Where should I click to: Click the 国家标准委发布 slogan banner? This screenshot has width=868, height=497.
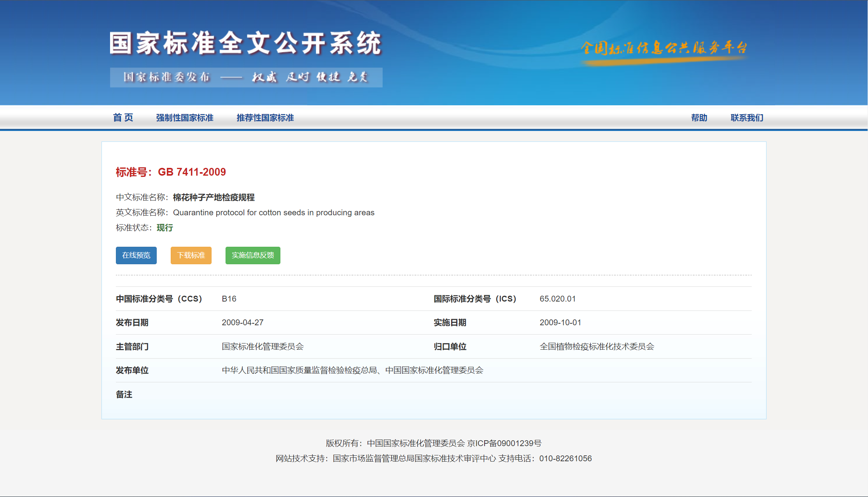(x=246, y=77)
